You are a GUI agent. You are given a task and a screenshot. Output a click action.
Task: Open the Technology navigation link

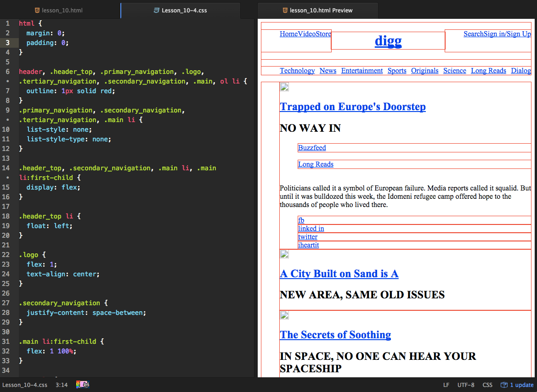(x=297, y=71)
